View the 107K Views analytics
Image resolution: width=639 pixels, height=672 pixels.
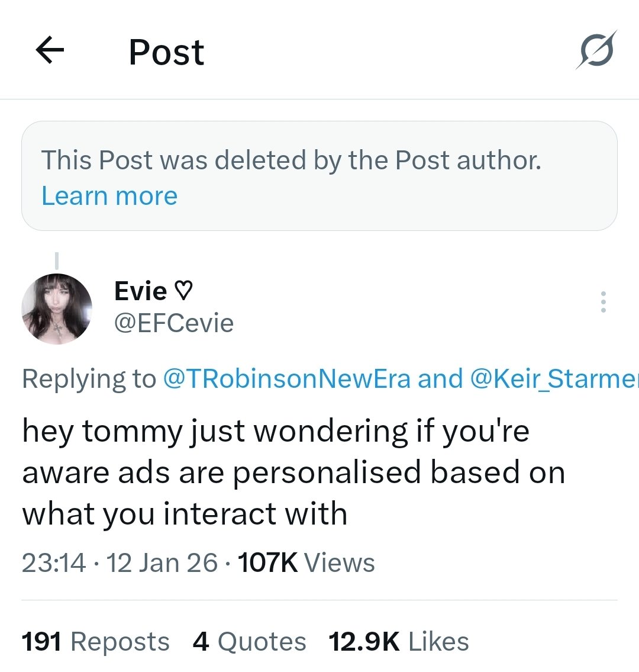coord(306,562)
